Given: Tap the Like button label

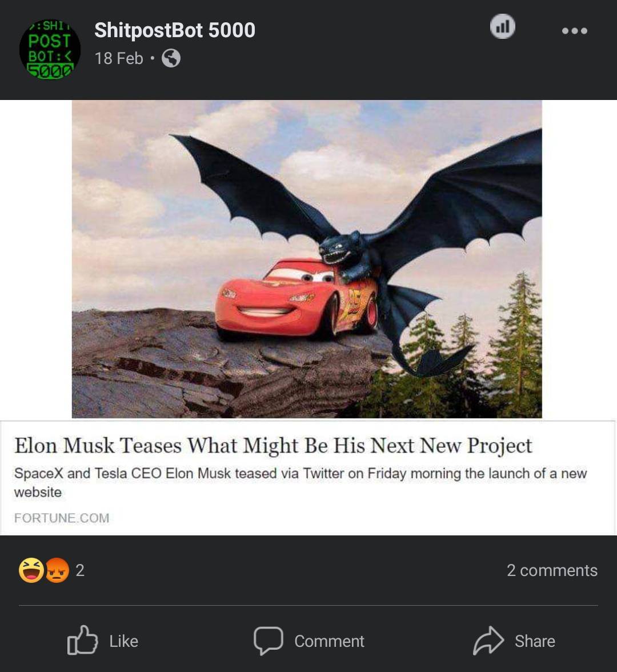Looking at the screenshot, I should tap(124, 641).
